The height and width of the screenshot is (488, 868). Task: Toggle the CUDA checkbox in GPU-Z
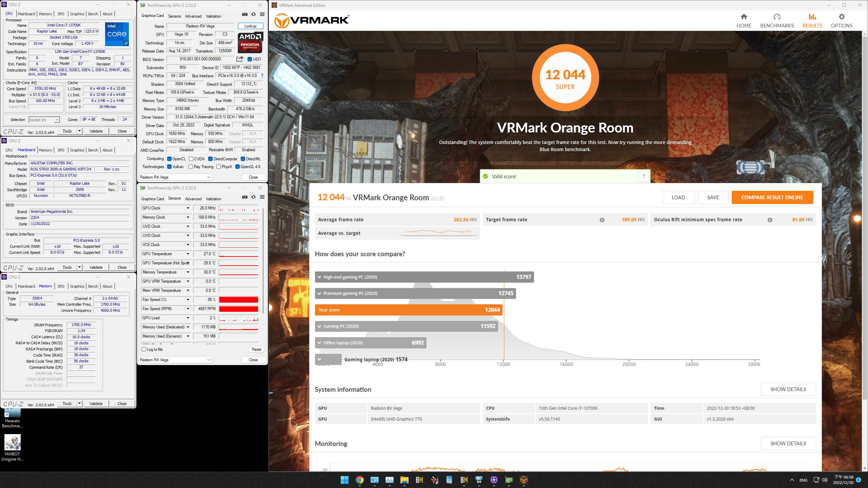191,159
